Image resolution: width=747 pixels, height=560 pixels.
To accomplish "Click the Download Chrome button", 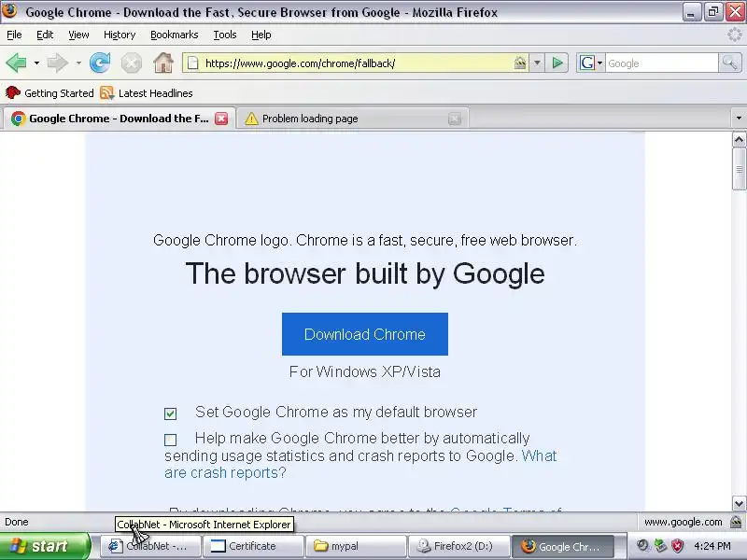I will click(x=365, y=334).
